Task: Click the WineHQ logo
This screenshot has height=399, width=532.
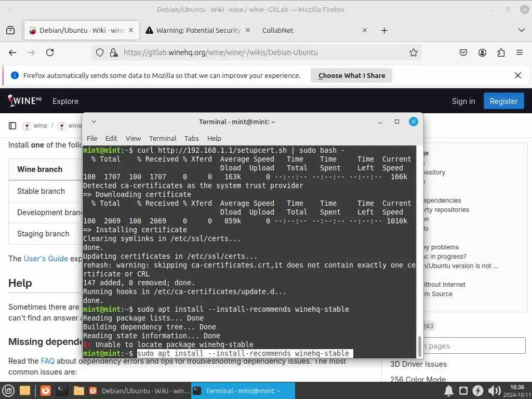Action: click(x=24, y=101)
